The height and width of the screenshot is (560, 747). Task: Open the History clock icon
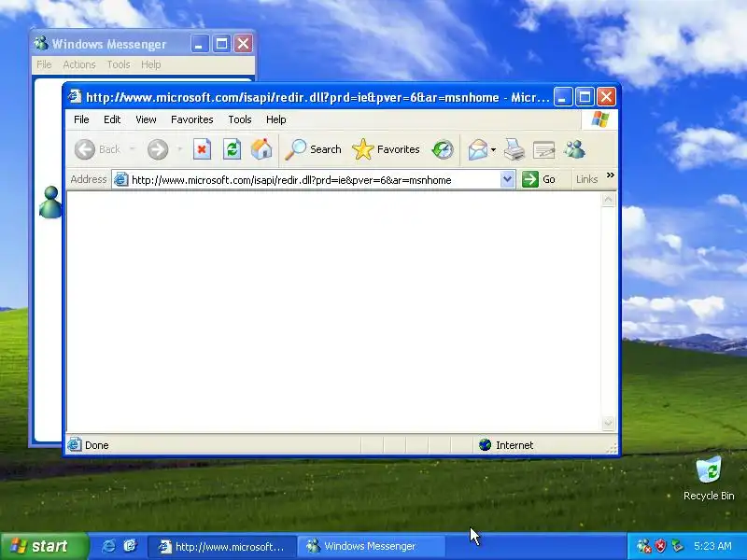[x=443, y=149]
